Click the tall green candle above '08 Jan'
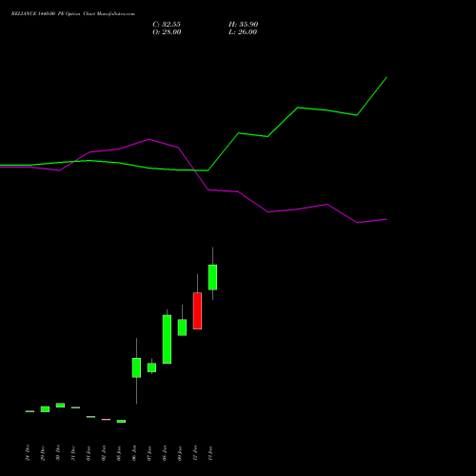The width and height of the screenshot is (476, 476). coord(167,339)
